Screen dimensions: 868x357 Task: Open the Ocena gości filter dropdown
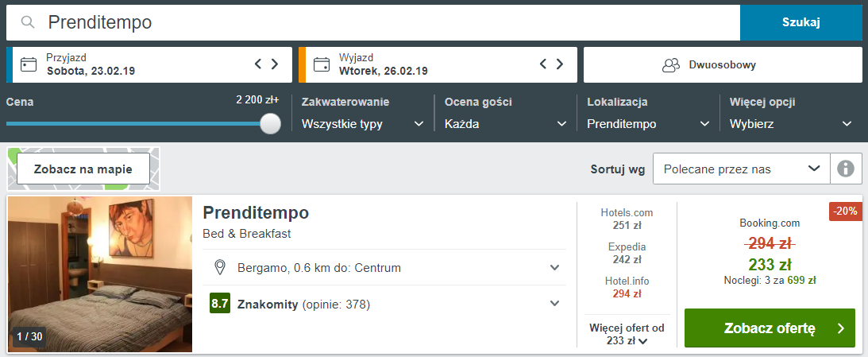pos(506,124)
